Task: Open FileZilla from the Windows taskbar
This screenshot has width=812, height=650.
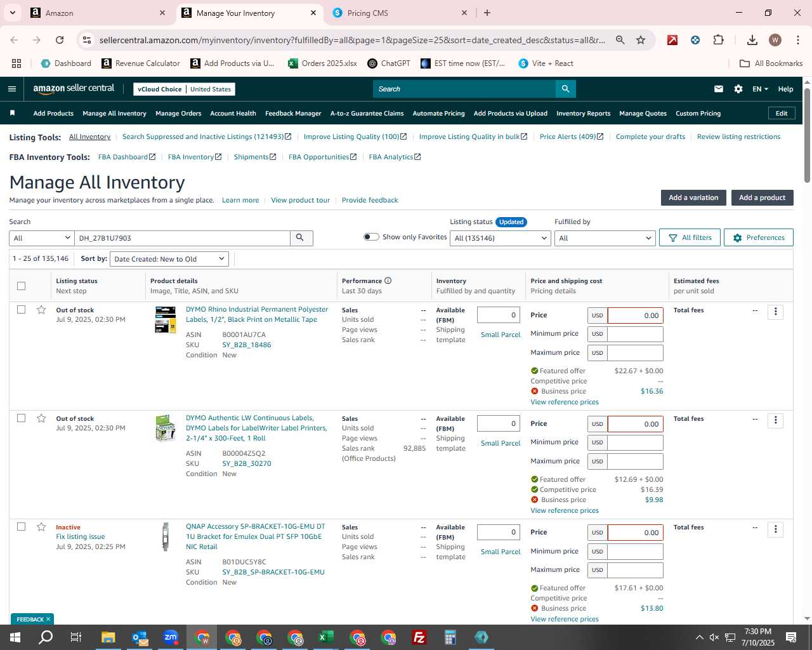Action: (x=419, y=637)
